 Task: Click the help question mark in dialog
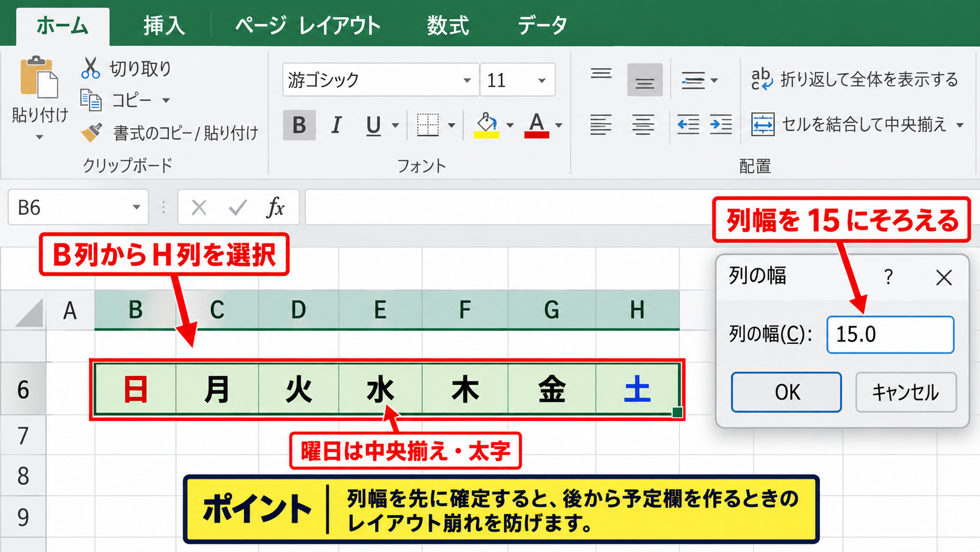(889, 276)
